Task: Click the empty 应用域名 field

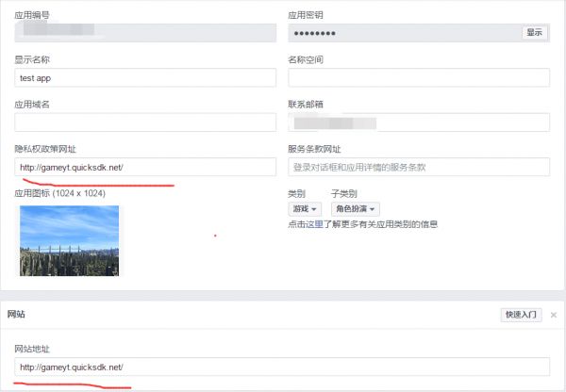Action: (145, 122)
